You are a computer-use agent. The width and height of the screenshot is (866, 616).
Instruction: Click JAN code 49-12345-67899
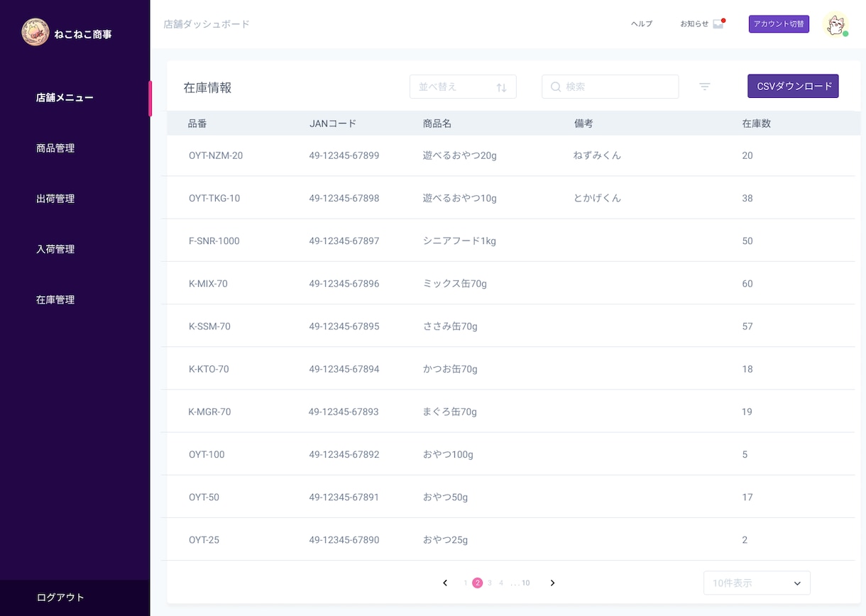click(344, 155)
